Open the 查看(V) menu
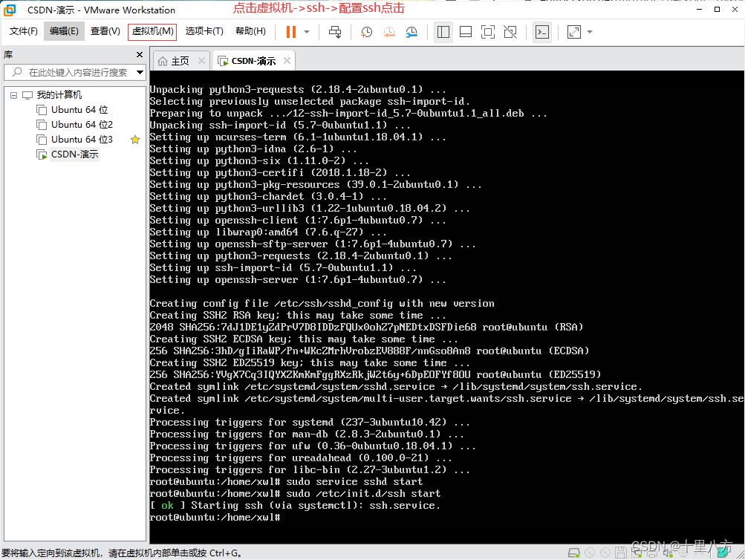 tap(105, 31)
